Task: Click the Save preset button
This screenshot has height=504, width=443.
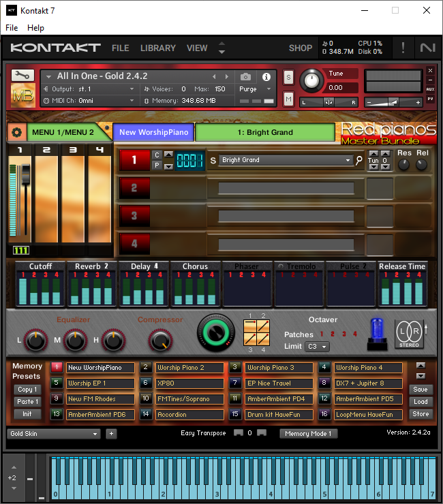Action: [420, 390]
